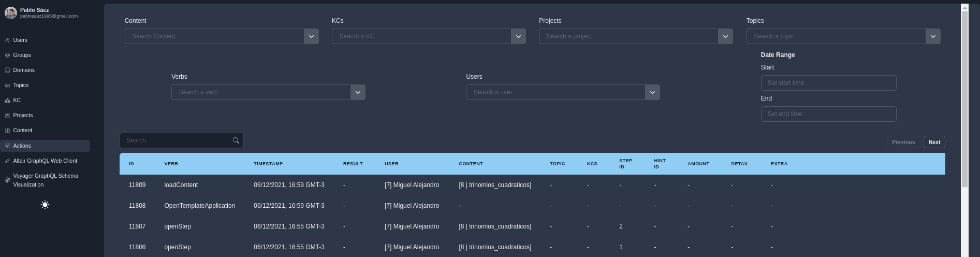Screen dimensions: 980x257
Task: Click the Set start time field
Action: click(828, 83)
